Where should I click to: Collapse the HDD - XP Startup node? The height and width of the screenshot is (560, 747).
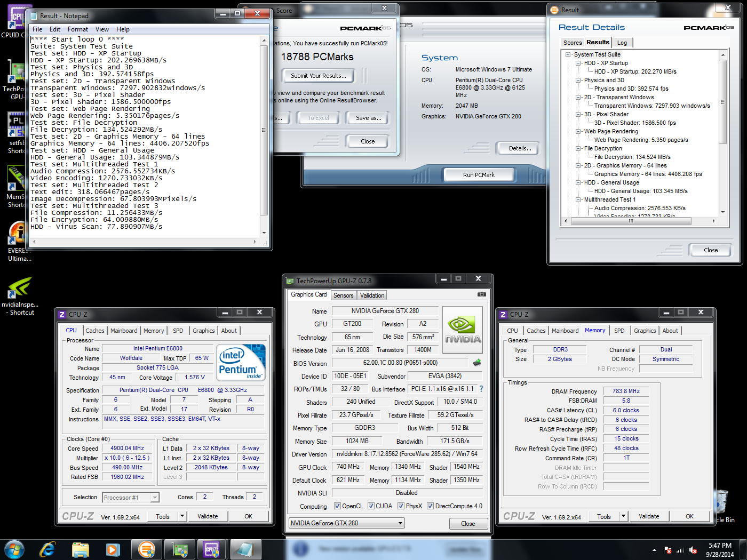[578, 63]
